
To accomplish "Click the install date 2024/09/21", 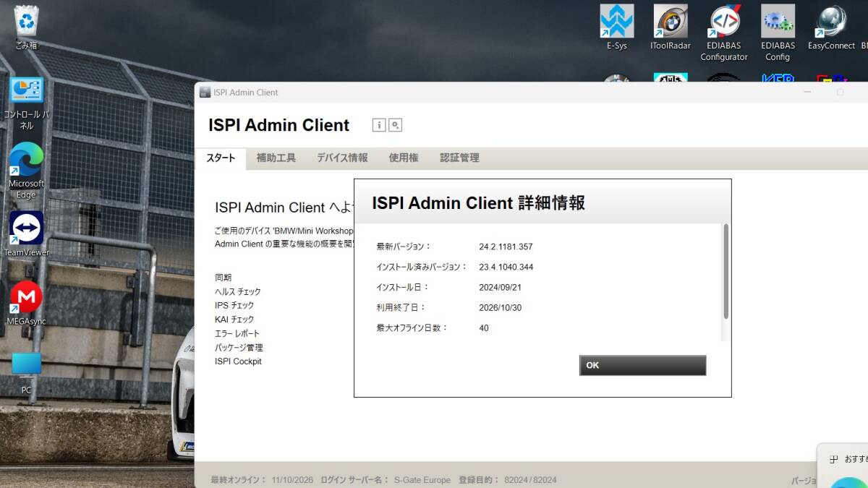I will (500, 287).
